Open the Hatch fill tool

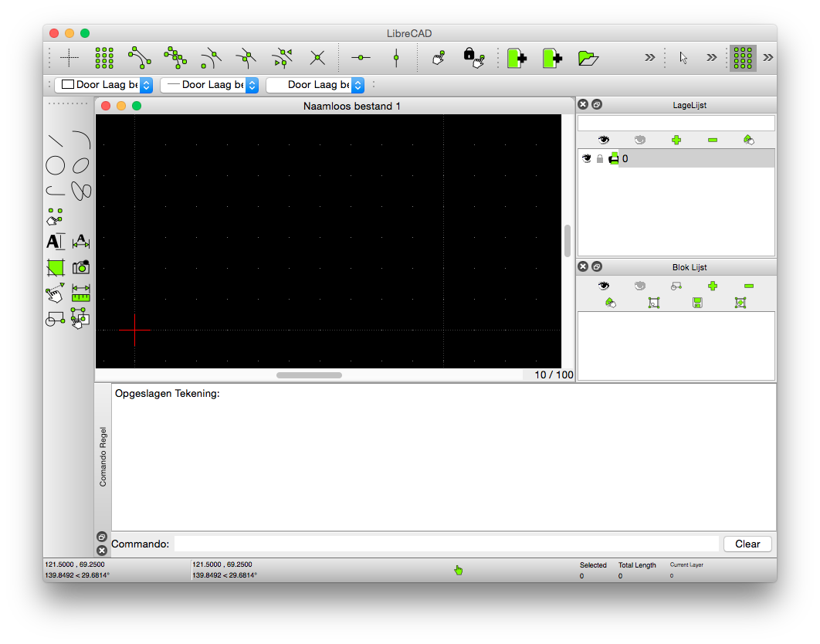pyautogui.click(x=55, y=268)
